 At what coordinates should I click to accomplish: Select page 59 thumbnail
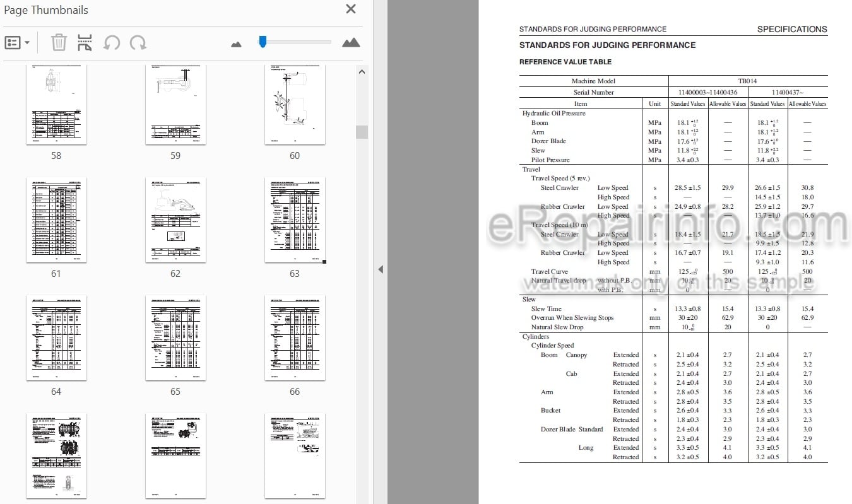[x=175, y=104]
